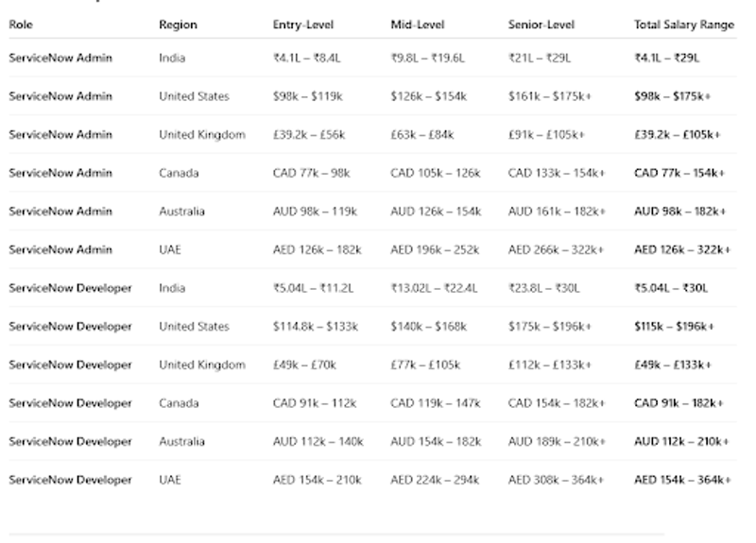This screenshot has height=543, width=756.
Task: Select the AUD 98k – 182k+ total range cell
Action: click(679, 212)
